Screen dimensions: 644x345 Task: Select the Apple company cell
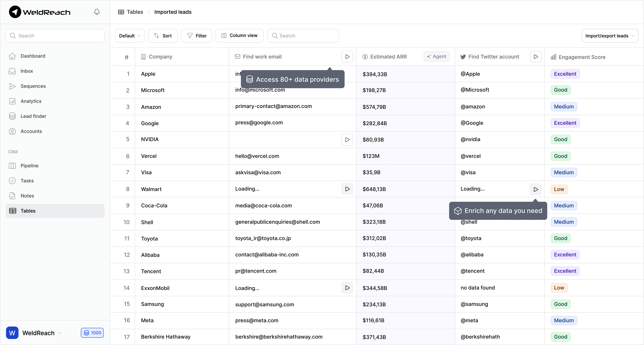[182, 74]
